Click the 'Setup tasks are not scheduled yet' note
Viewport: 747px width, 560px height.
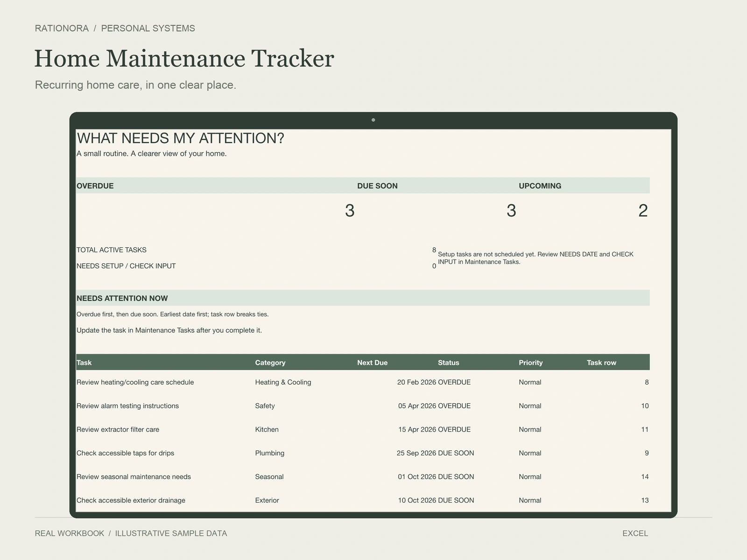click(536, 258)
